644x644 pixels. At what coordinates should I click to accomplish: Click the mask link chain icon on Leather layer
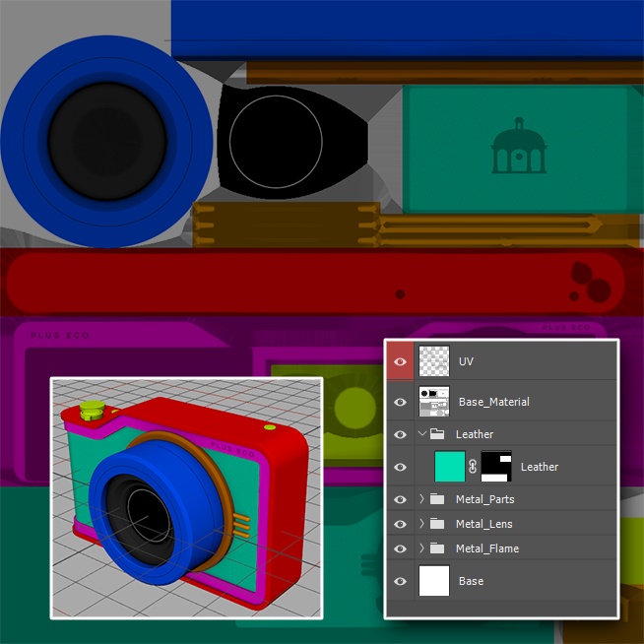click(473, 467)
